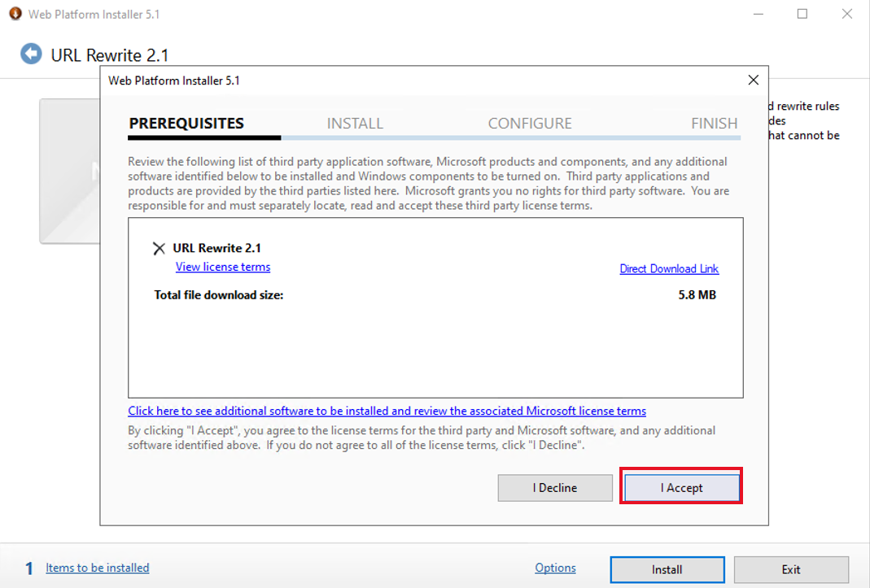Click the installation progress bar
Viewport: 870px width, 588px height.
pyautogui.click(x=434, y=138)
